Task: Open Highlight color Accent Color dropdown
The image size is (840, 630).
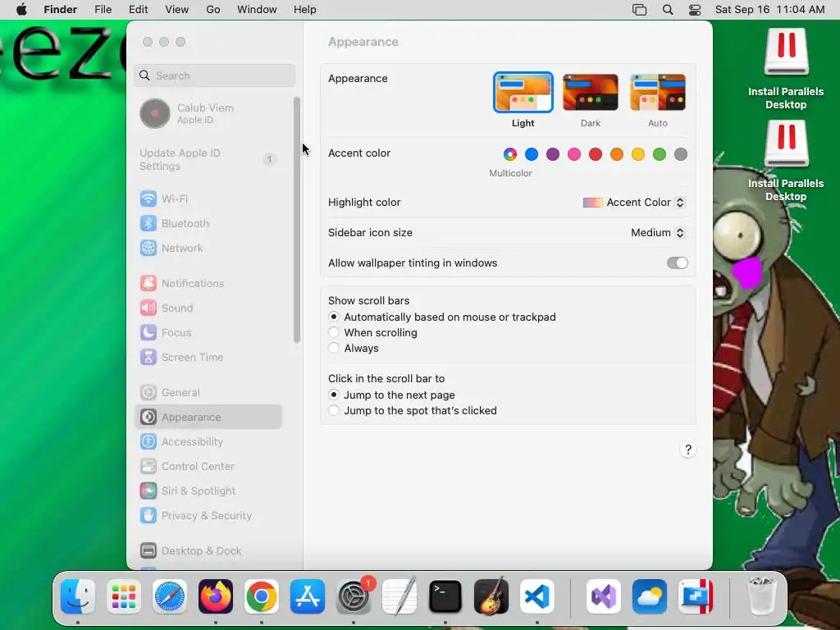Action: click(634, 203)
